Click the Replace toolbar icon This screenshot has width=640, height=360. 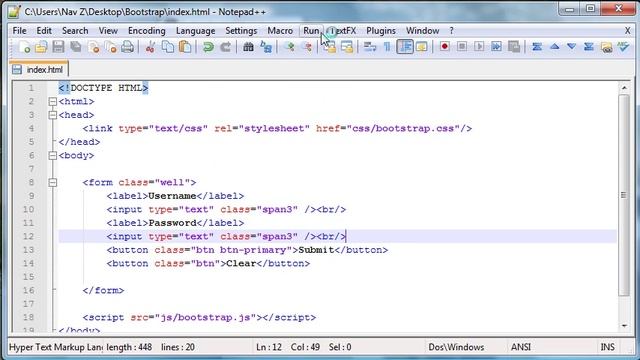[x=266, y=47]
